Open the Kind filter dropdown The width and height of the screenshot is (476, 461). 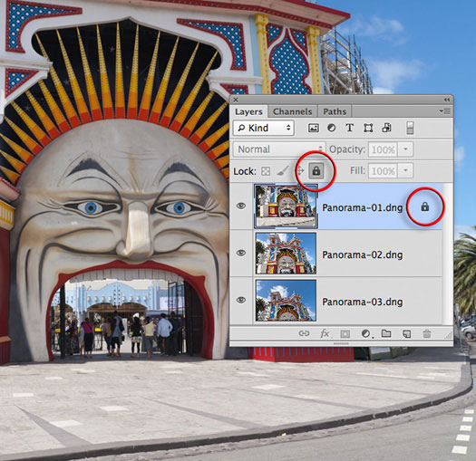pos(264,128)
